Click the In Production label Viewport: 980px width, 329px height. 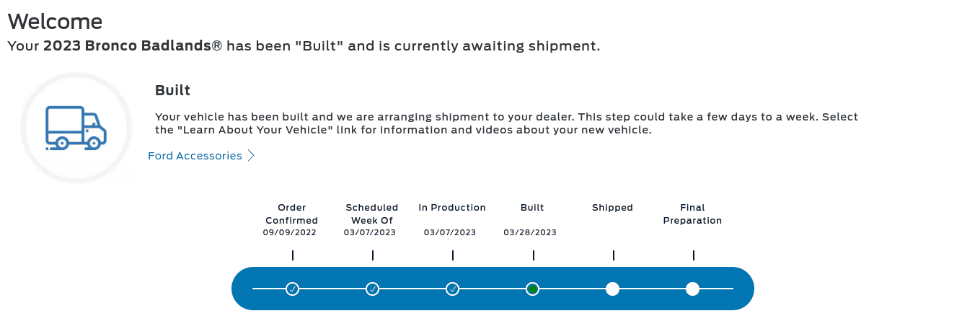pos(452,208)
